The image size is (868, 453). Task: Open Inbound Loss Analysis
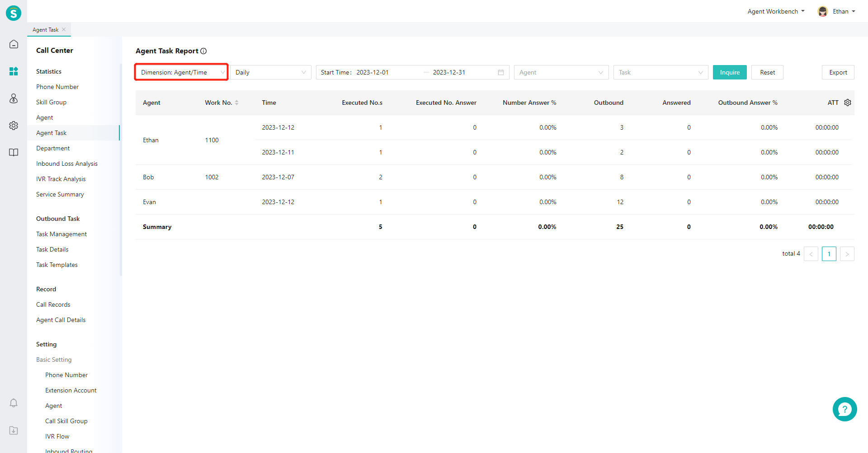[x=67, y=163]
